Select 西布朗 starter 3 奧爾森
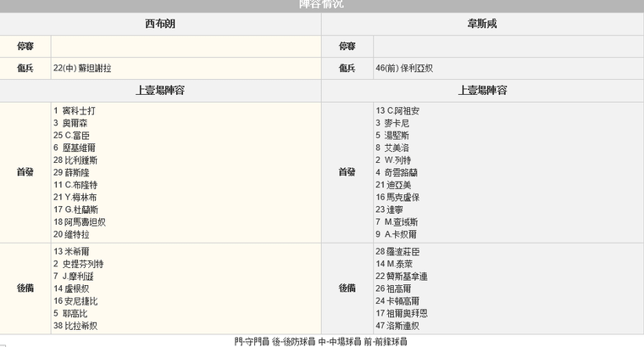Image resolution: width=644 pixels, height=347 pixels. 70,123
